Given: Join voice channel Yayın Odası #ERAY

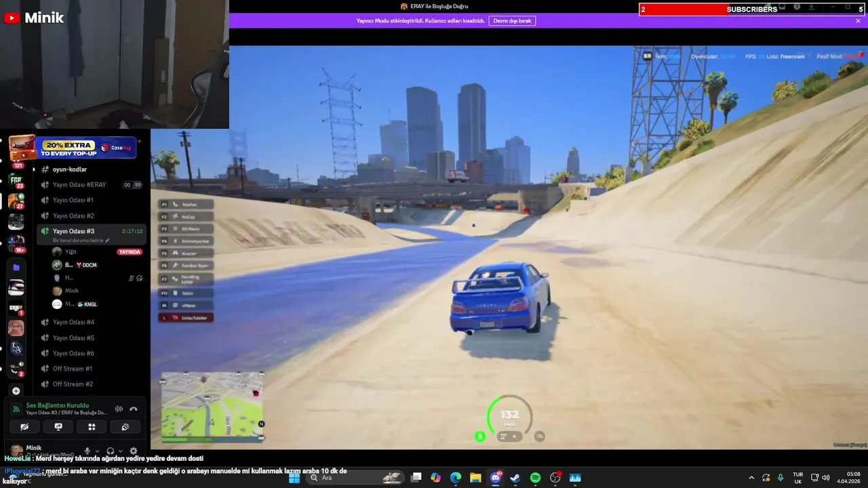Looking at the screenshot, I should pos(91,185).
